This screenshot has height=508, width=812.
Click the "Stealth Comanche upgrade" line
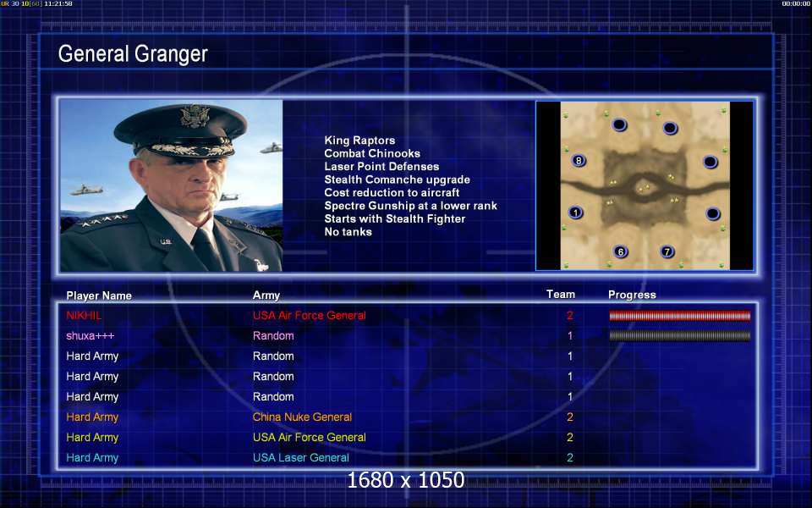point(398,179)
